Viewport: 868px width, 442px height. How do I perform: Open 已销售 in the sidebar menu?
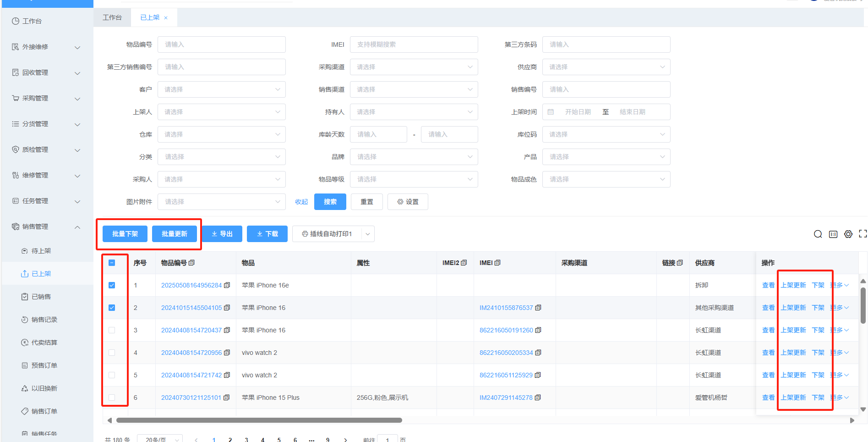click(41, 297)
